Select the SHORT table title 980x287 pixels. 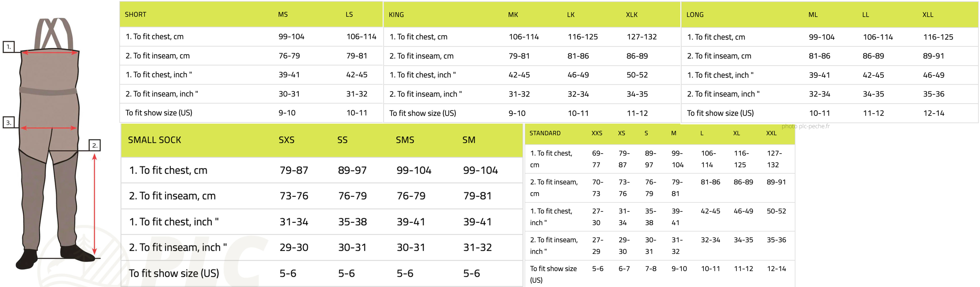click(136, 14)
